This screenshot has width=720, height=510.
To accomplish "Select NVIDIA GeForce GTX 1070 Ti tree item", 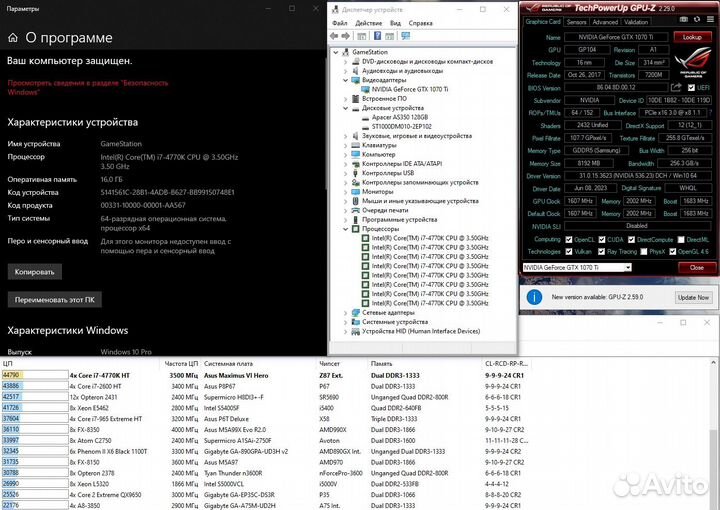I will click(410, 90).
